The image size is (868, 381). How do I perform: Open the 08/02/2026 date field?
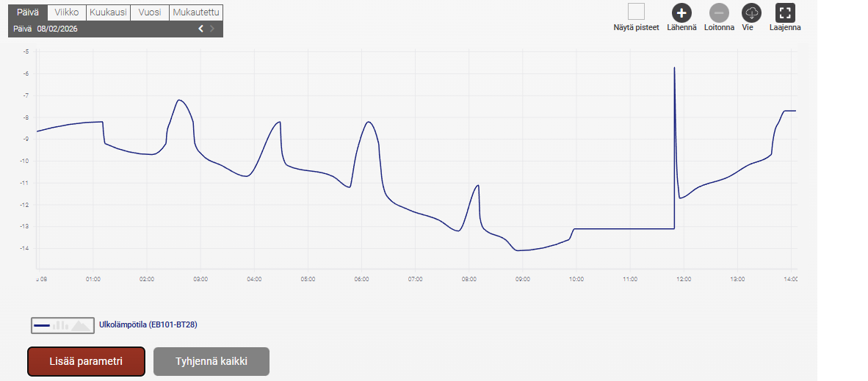57,29
